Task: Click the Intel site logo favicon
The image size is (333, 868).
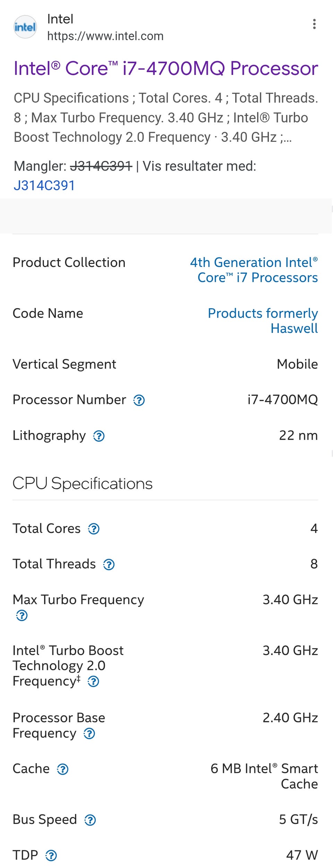Action: click(x=25, y=27)
